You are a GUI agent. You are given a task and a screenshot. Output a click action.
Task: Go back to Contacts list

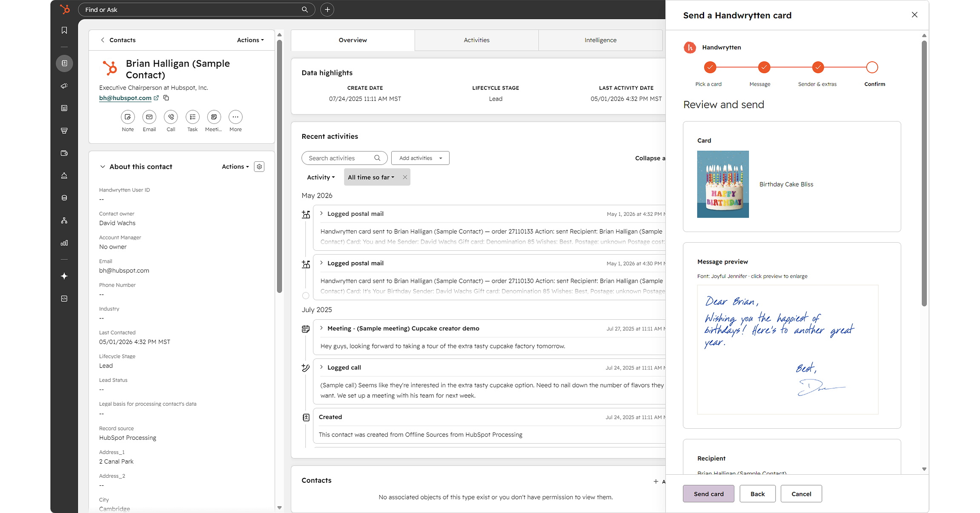[117, 40]
